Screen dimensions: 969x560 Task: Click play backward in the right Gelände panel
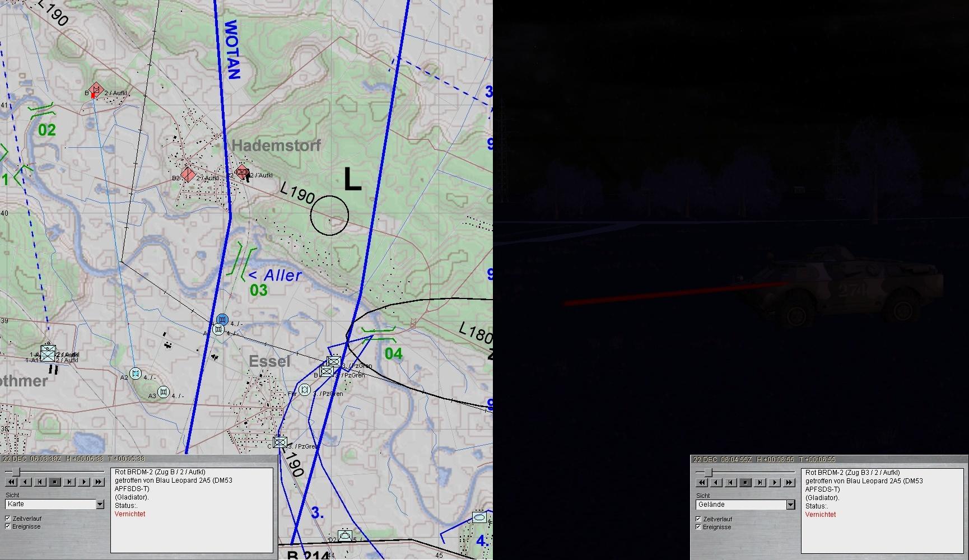pos(716,482)
